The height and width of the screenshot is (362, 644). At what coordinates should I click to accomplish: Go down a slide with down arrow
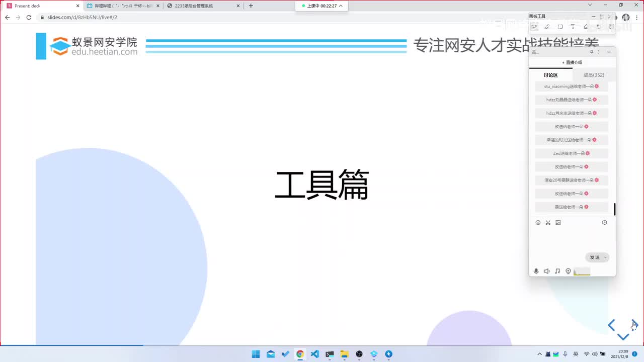[623, 337]
